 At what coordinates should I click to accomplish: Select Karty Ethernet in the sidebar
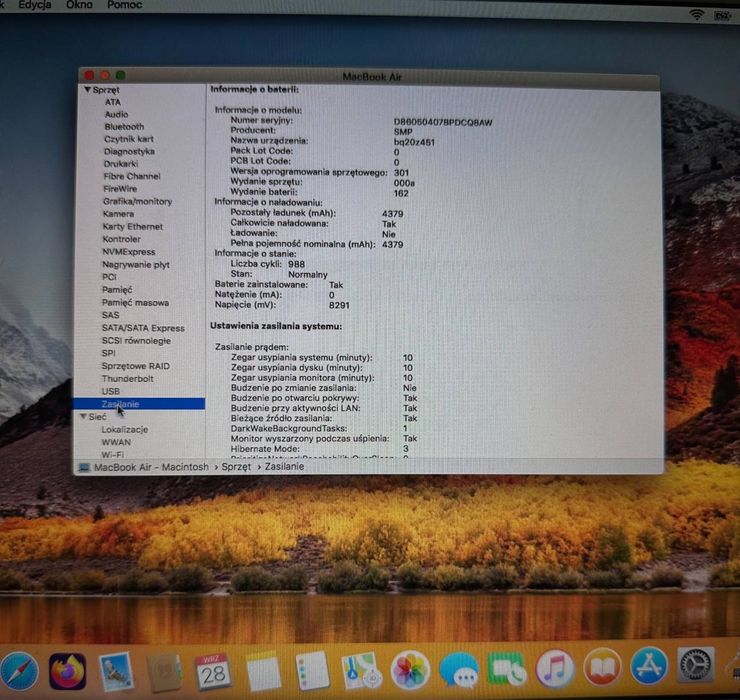(133, 227)
